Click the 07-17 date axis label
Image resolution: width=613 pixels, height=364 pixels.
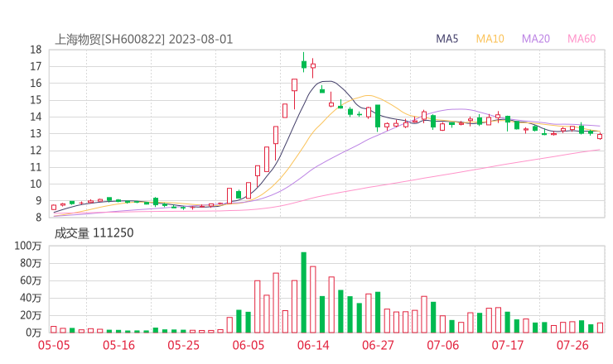coord(508,345)
